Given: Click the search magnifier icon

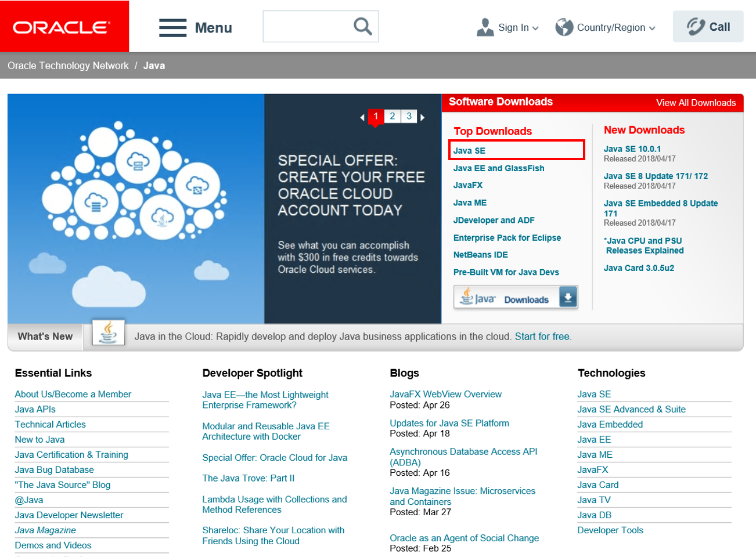Looking at the screenshot, I should tap(362, 26).
